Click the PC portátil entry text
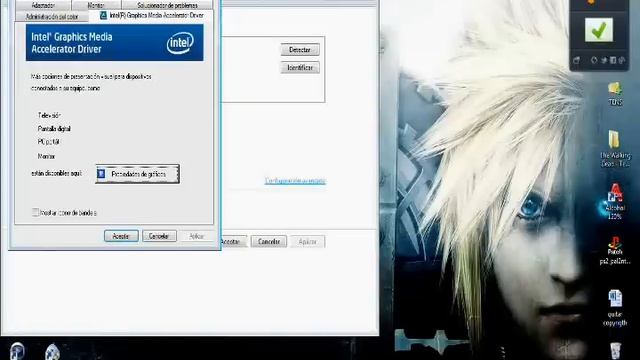 pos(49,142)
